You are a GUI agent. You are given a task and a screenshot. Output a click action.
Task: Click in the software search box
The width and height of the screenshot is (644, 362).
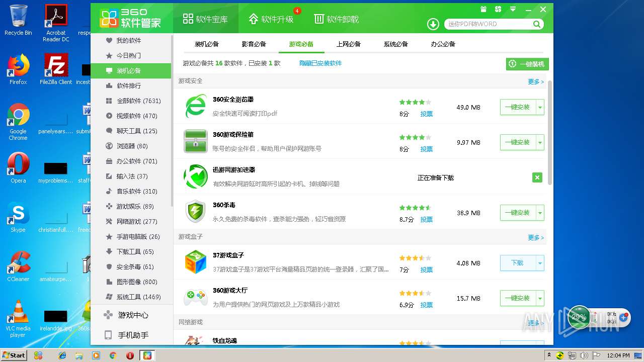489,24
